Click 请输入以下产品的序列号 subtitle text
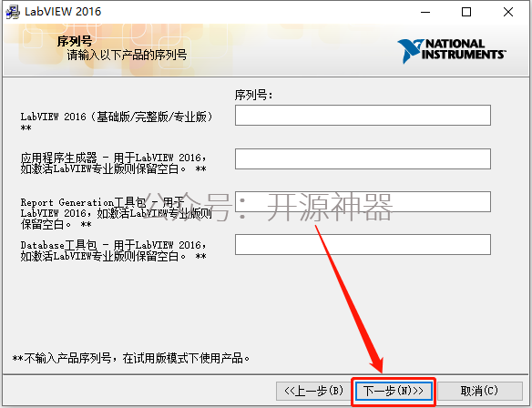The height and width of the screenshot is (408, 532). click(127, 55)
